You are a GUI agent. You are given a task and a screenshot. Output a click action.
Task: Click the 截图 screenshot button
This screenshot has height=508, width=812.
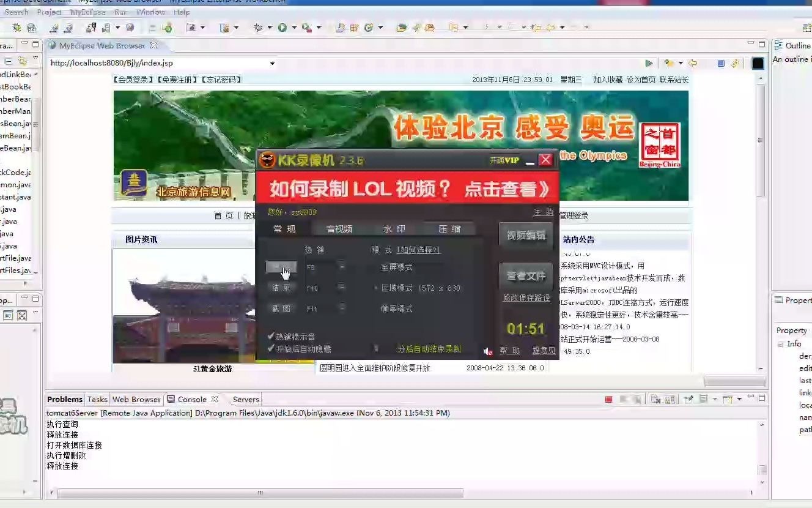[282, 308]
